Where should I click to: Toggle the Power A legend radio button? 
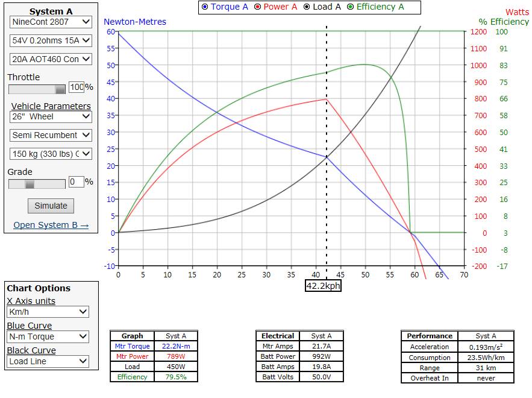tap(258, 7)
